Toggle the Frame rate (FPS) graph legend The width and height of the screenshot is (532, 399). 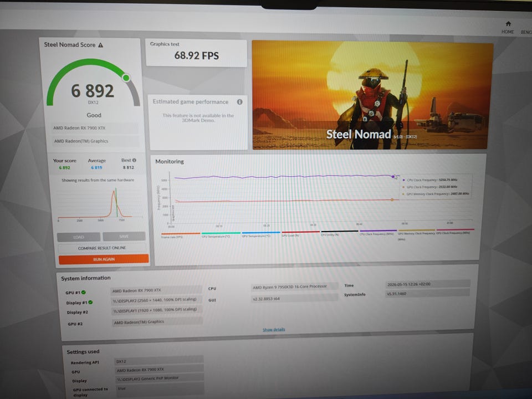coord(181,235)
